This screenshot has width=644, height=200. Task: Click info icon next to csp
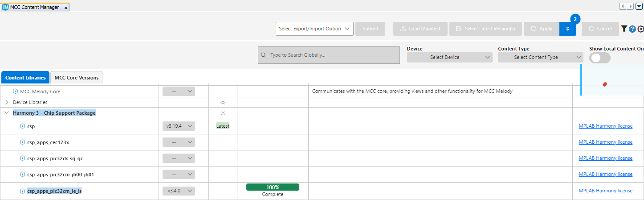pyautogui.click(x=23, y=126)
